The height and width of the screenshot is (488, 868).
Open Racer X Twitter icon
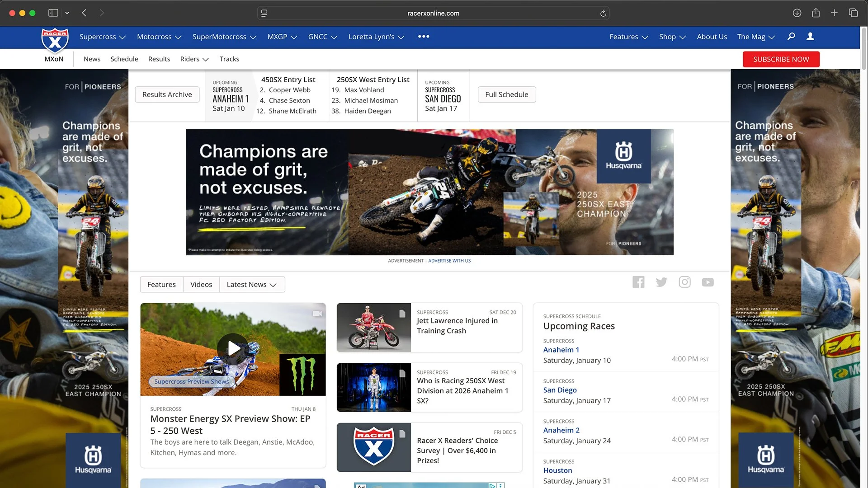(x=661, y=282)
